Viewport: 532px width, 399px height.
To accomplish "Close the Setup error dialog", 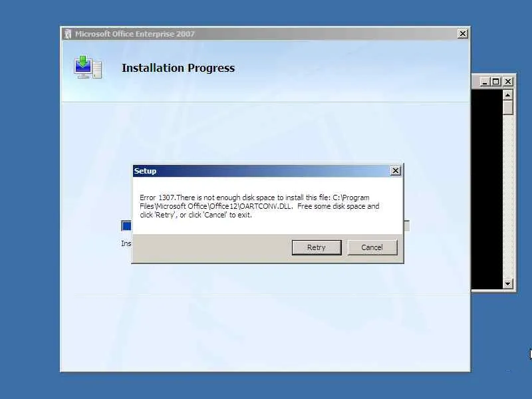I will [x=396, y=171].
